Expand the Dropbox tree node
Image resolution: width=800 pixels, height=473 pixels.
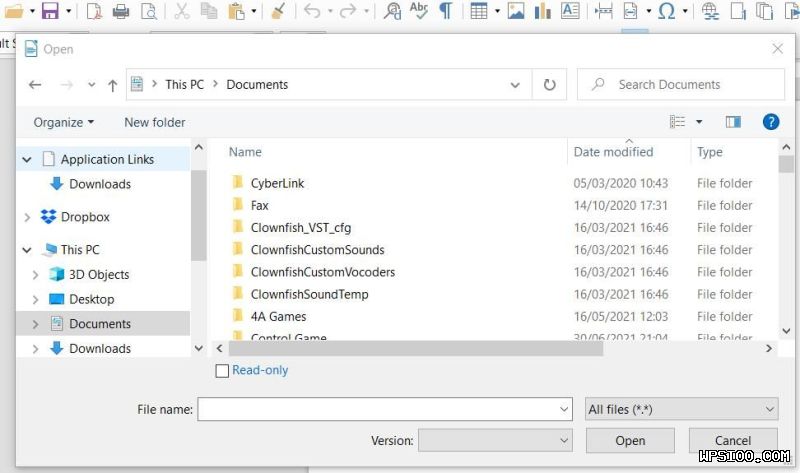pyautogui.click(x=27, y=217)
